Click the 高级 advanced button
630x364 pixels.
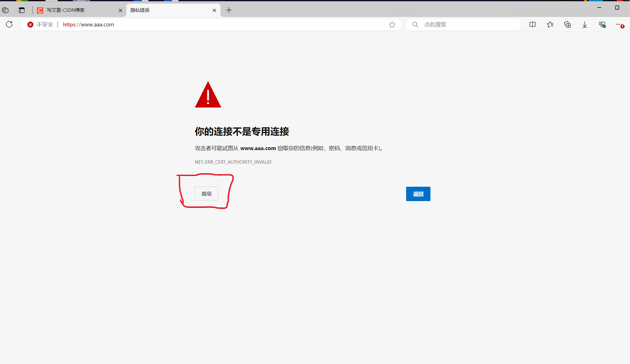click(x=206, y=194)
